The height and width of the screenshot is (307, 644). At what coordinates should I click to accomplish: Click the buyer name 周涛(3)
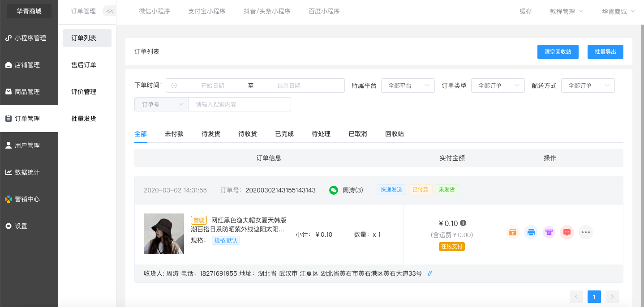pyautogui.click(x=353, y=190)
